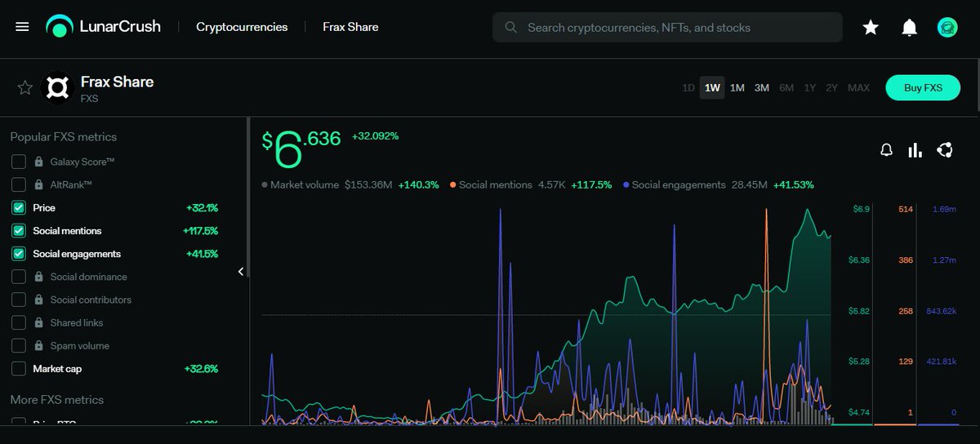The width and height of the screenshot is (980, 444).
Task: Click the Social mentions orange legend dot
Action: click(453, 185)
